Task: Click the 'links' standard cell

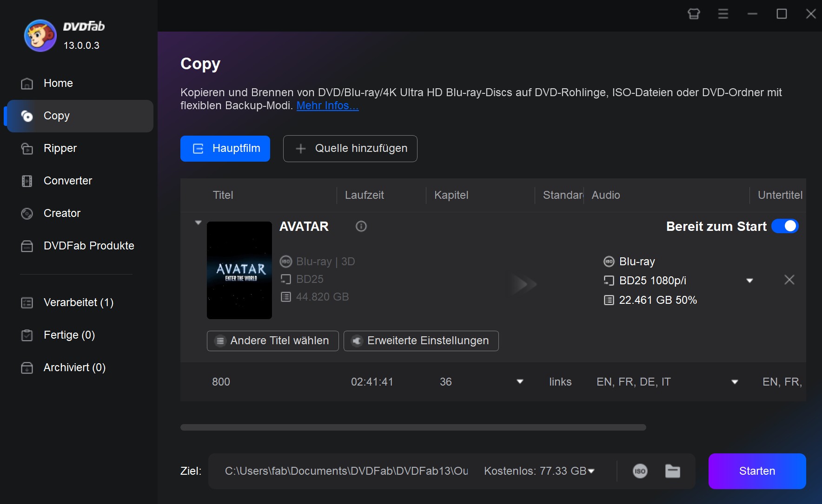Action: 560,382
